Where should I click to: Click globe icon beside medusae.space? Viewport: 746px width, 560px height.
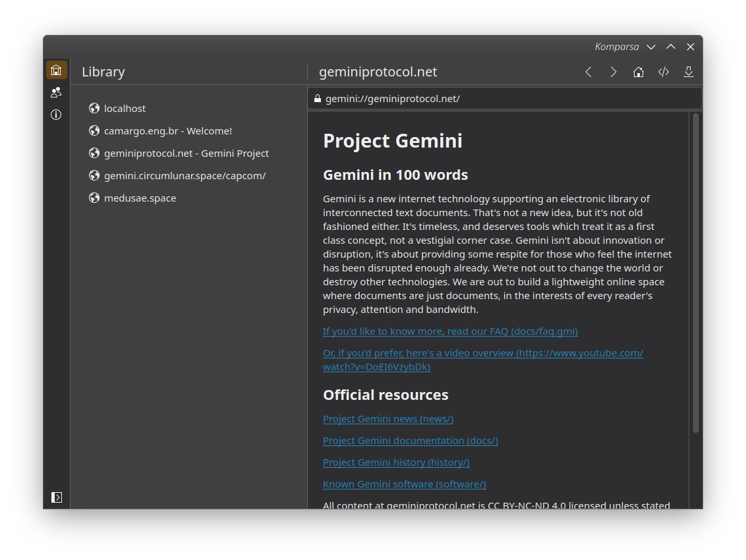(94, 198)
